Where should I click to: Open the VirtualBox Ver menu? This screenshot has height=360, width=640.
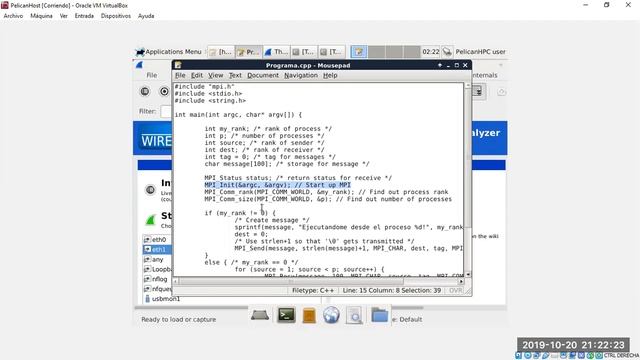[64, 16]
